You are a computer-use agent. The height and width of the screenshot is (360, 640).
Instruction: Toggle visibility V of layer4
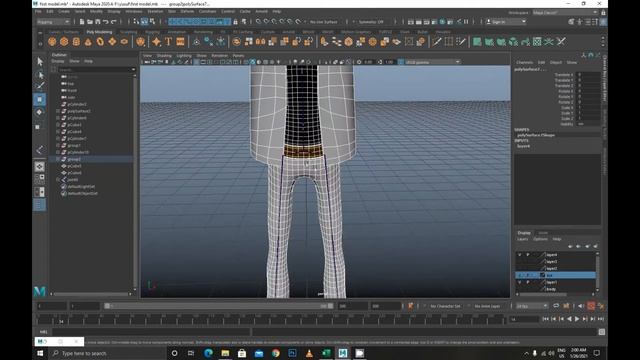[520, 255]
